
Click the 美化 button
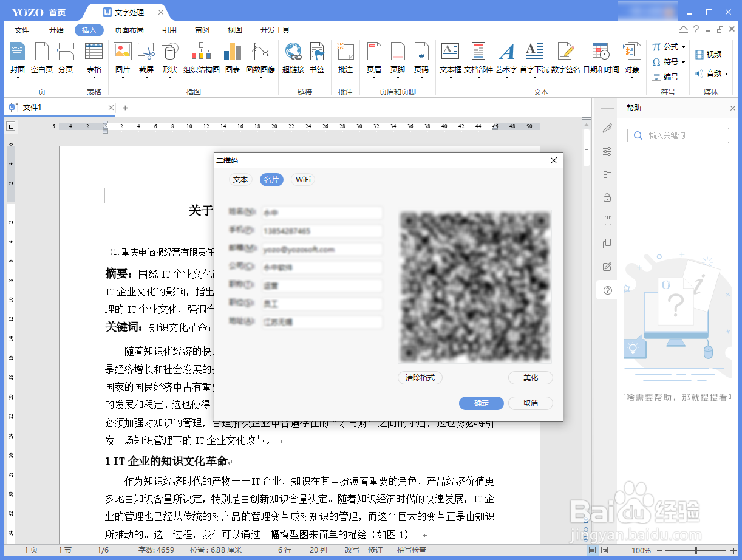[531, 378]
